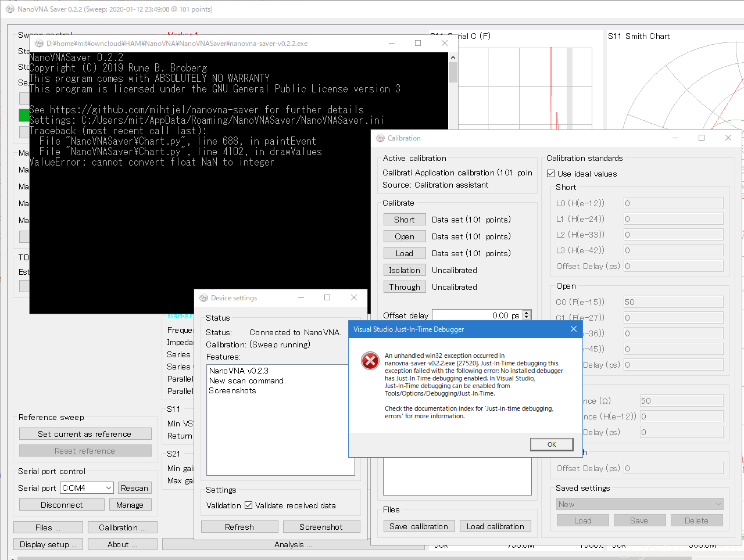
Task: Click the Manage button
Action: [130, 505]
